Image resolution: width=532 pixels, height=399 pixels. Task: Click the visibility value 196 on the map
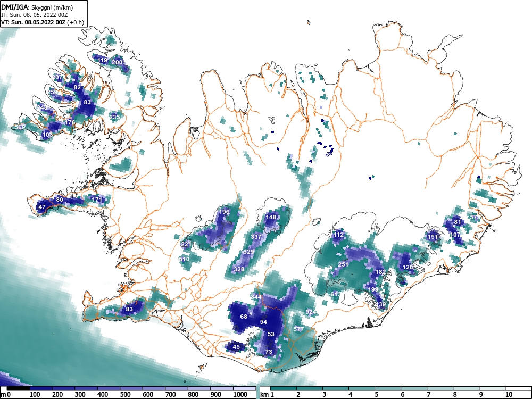(x=225, y=212)
